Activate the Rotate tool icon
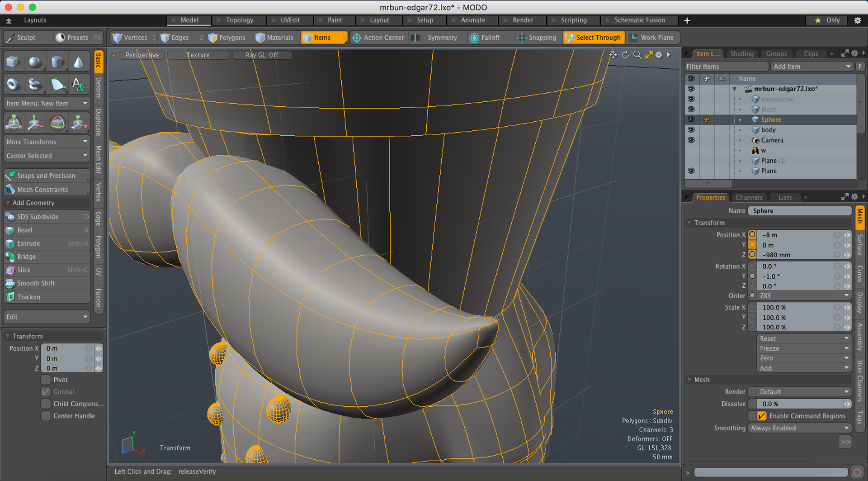868x481 pixels. click(57, 123)
